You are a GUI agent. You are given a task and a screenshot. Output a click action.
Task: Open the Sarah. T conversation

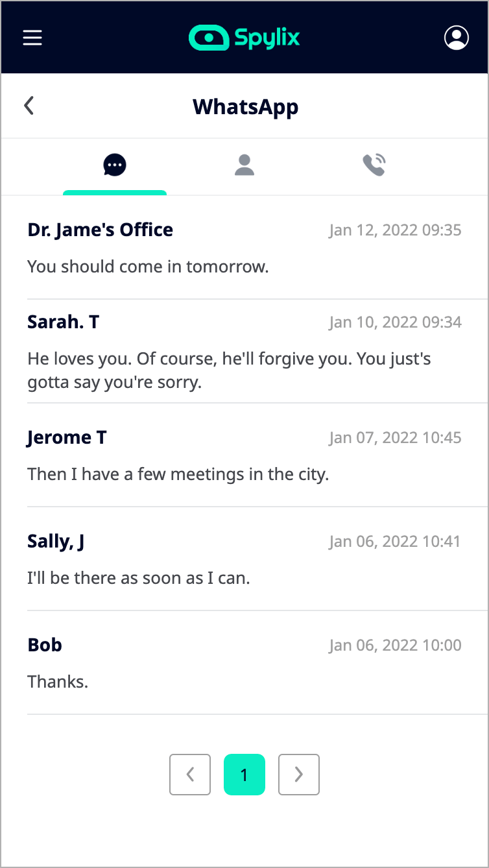coord(64,322)
